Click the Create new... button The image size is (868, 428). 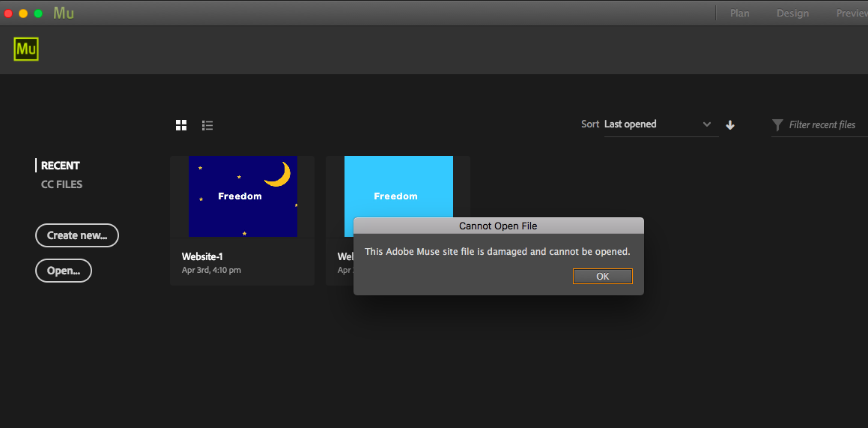pos(77,235)
